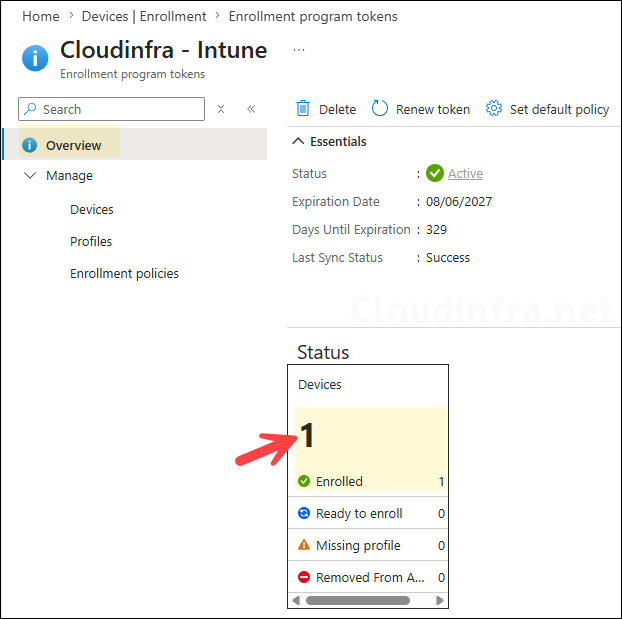Click the Missing profile warning icon
The width and height of the screenshot is (622, 619).
point(304,545)
